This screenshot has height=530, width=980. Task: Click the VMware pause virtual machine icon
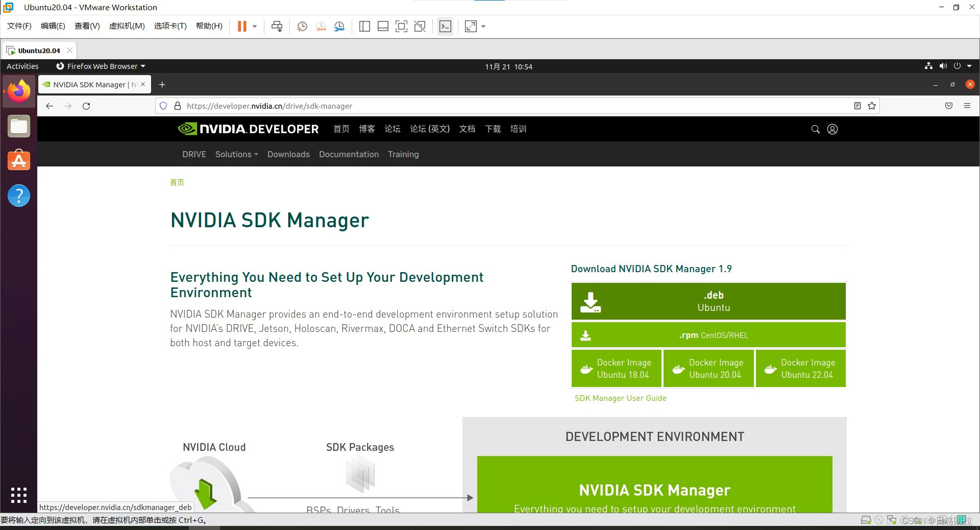point(242,26)
